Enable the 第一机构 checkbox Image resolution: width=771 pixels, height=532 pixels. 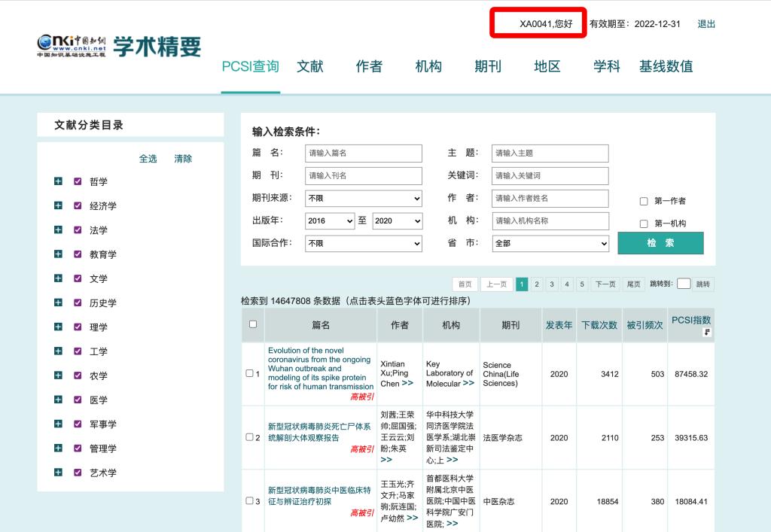(x=644, y=223)
